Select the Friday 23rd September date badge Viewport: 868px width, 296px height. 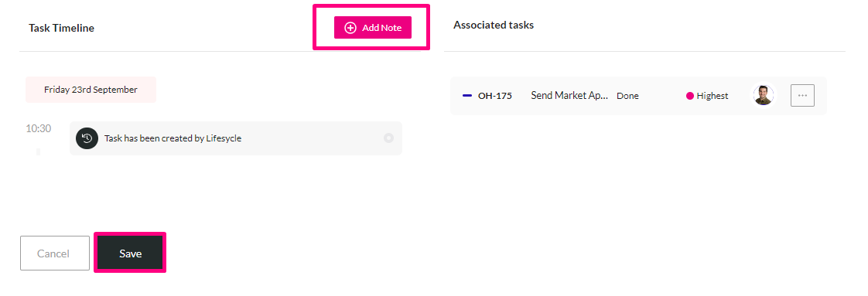pyautogui.click(x=91, y=90)
